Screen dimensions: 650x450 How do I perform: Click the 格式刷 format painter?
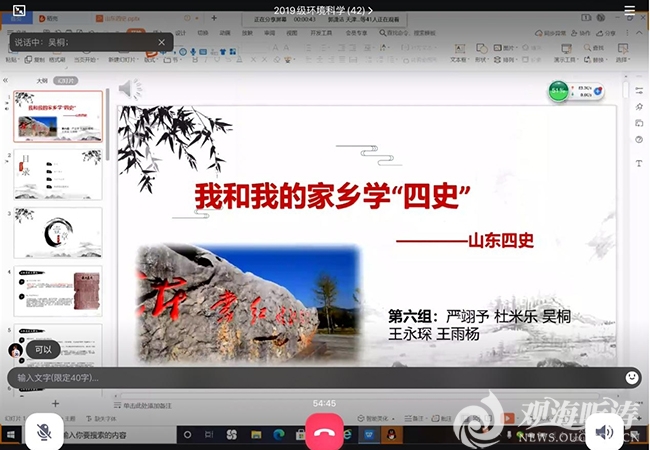(57, 60)
